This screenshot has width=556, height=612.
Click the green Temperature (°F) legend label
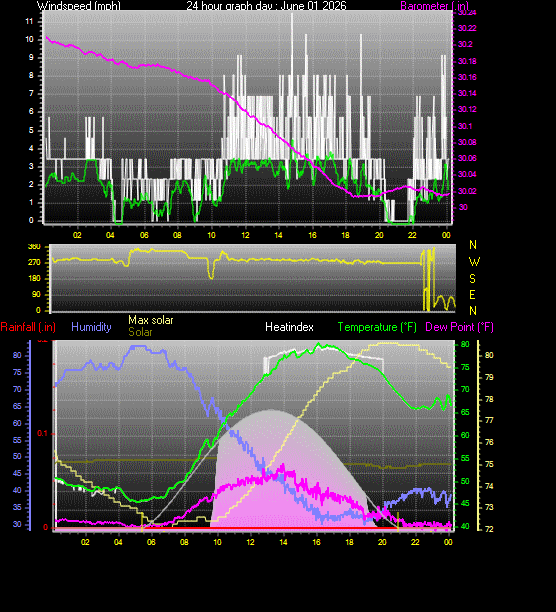click(377, 327)
